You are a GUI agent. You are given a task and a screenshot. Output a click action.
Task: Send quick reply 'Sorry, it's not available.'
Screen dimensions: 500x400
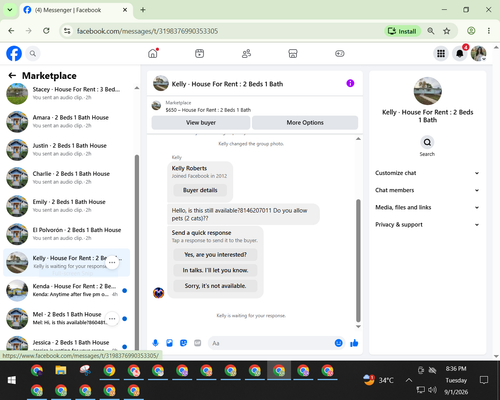pos(215,286)
